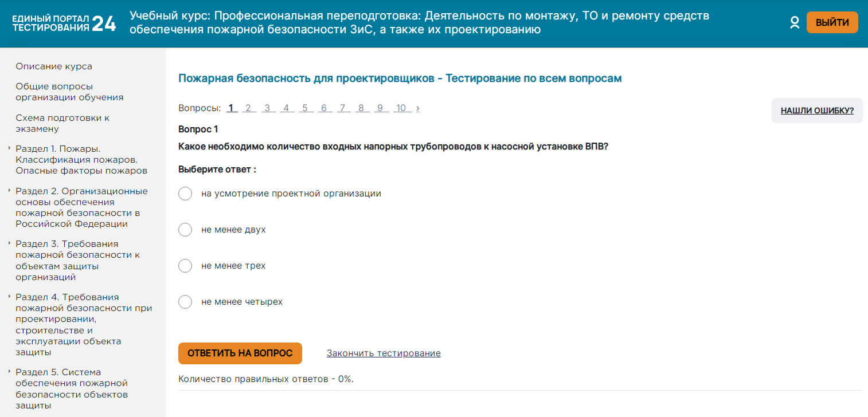
Task: Go to next questions page arrow
Action: pyautogui.click(x=418, y=108)
